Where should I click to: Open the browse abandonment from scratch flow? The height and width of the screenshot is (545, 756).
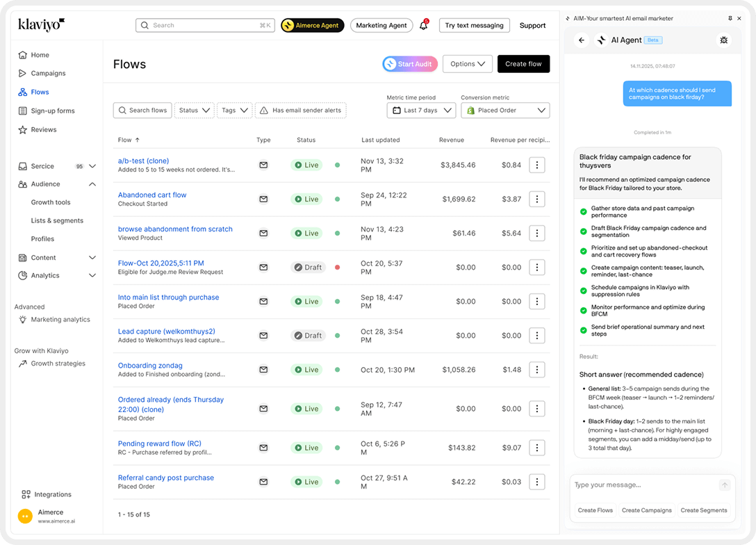[175, 229]
